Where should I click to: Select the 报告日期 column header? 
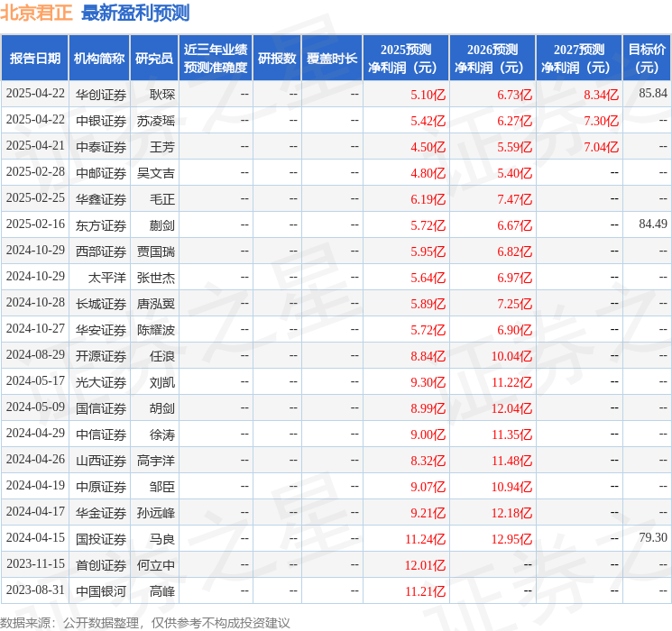35,58
